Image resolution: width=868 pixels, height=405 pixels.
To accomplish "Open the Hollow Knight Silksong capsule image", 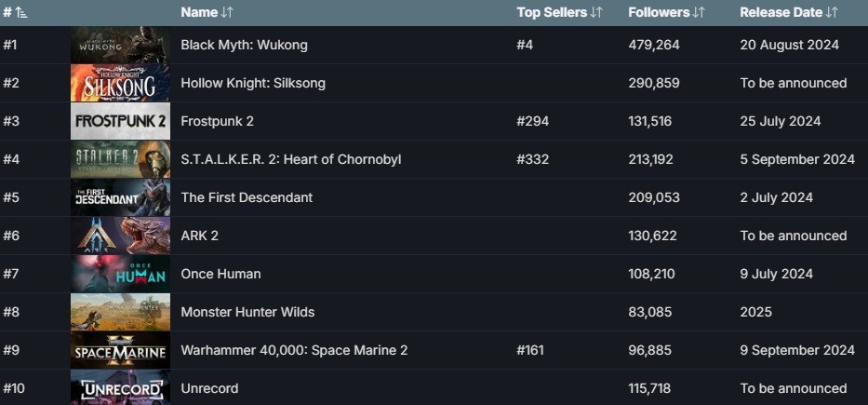I will pyautogui.click(x=120, y=83).
